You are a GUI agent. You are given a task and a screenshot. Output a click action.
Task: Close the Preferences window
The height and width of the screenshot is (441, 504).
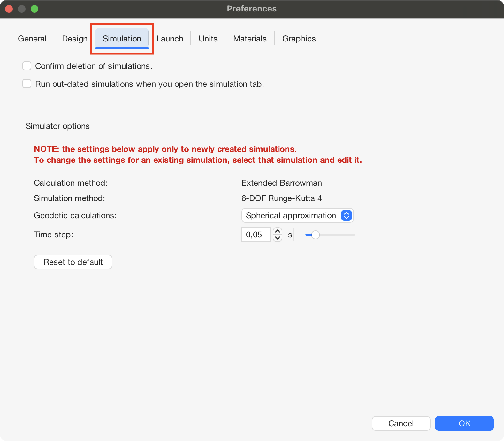point(9,9)
